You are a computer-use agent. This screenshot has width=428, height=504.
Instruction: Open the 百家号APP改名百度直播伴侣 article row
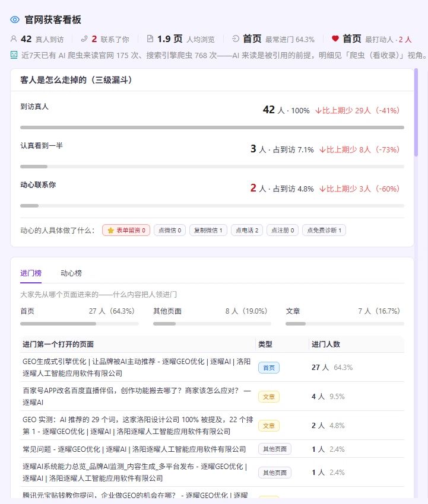(x=212, y=396)
